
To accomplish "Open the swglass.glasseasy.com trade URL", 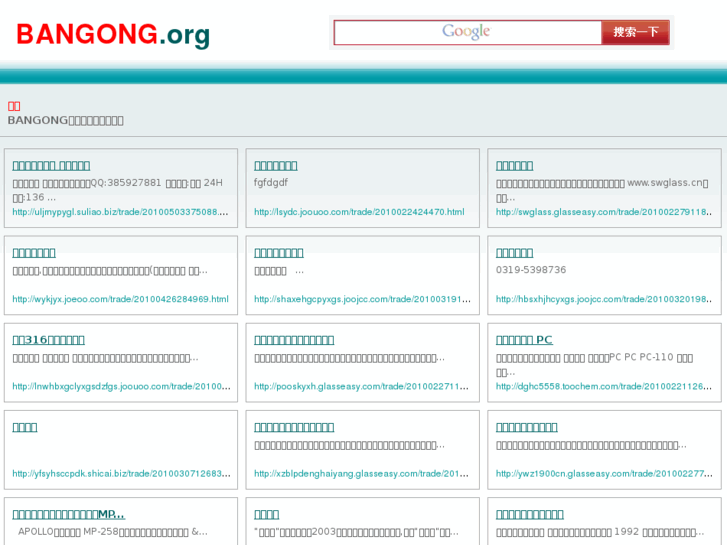I will (x=604, y=212).
